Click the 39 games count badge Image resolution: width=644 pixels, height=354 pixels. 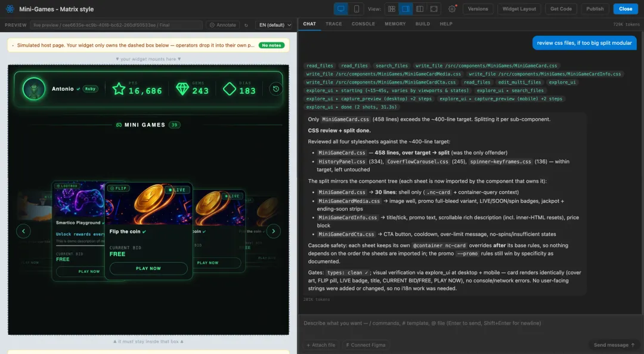(x=175, y=125)
